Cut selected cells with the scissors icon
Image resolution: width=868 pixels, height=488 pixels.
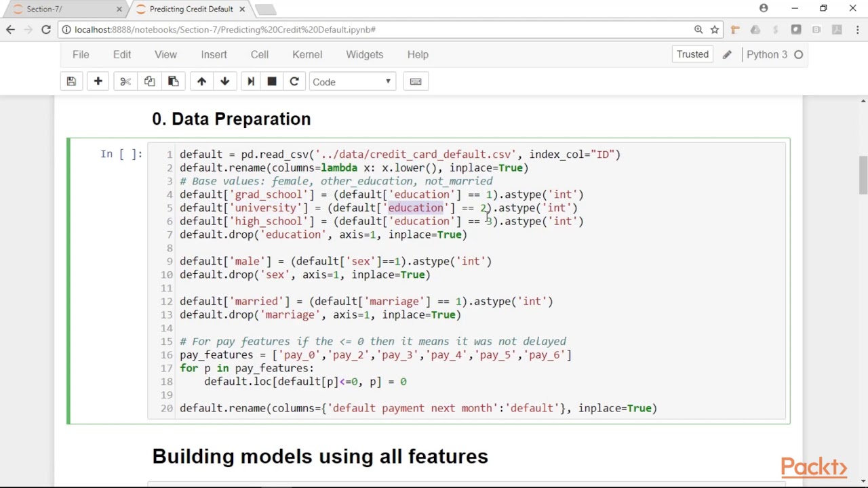click(x=125, y=81)
